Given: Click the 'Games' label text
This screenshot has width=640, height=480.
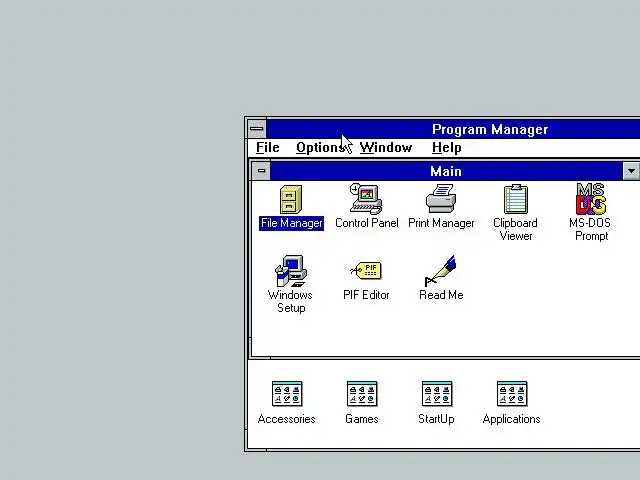Looking at the screenshot, I should point(362,419).
